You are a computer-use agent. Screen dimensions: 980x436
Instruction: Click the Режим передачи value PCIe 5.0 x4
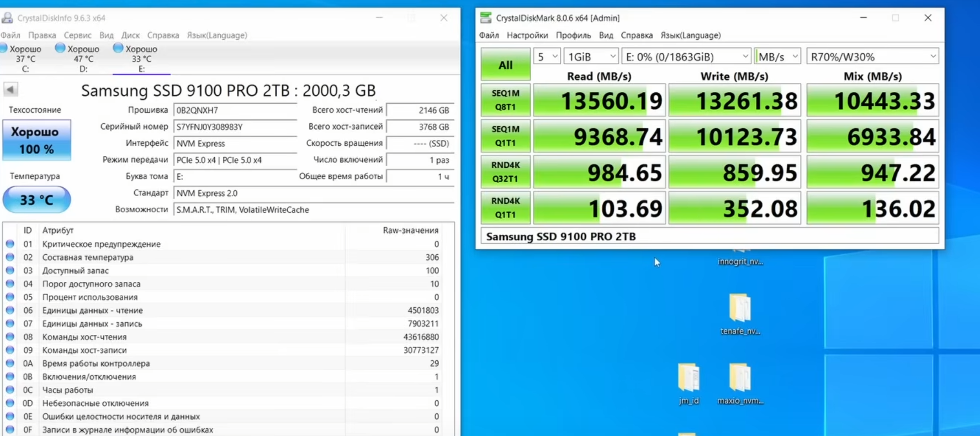[x=235, y=160]
